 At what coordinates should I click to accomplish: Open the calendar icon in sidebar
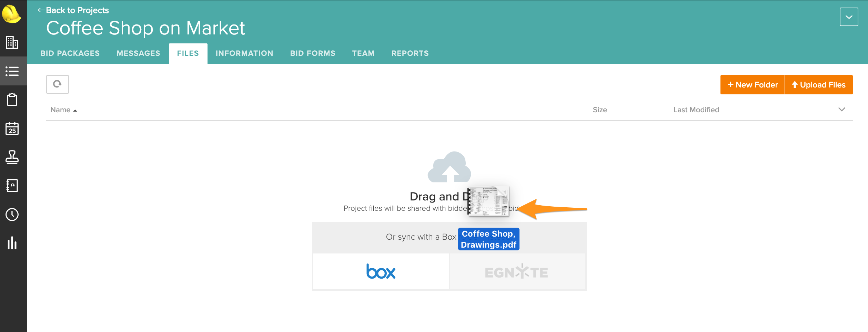12,128
